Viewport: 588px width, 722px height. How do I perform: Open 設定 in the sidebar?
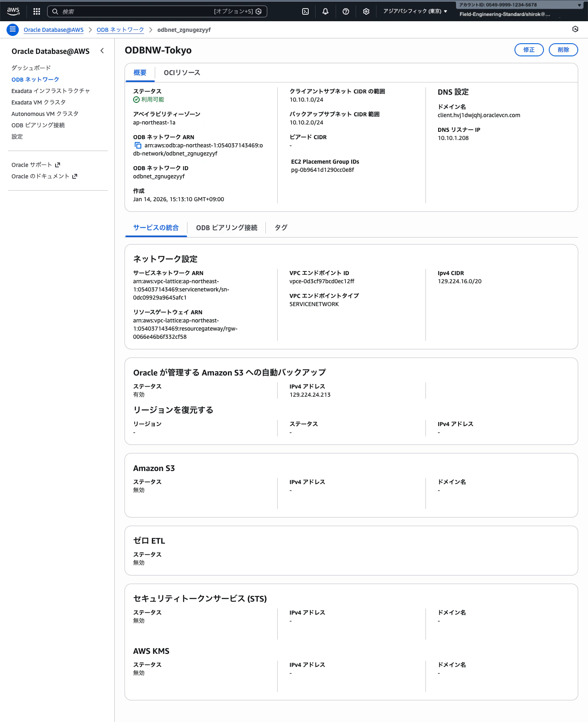pyautogui.click(x=17, y=136)
